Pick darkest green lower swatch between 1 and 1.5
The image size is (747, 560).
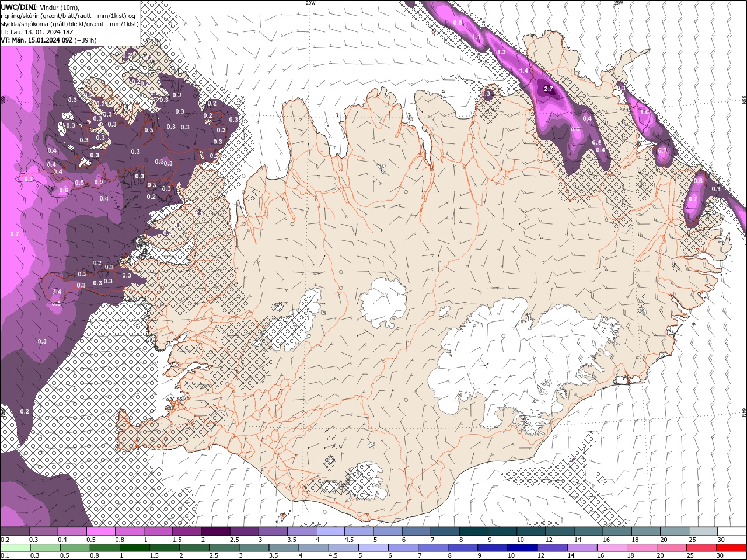(x=134, y=548)
